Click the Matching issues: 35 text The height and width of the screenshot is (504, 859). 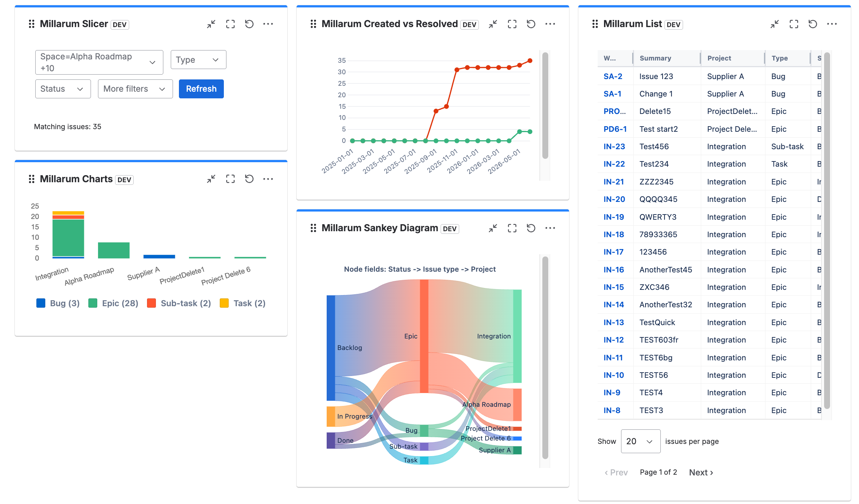[68, 127]
